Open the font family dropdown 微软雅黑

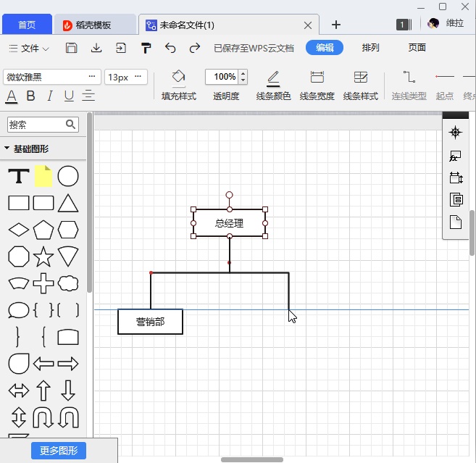click(52, 77)
